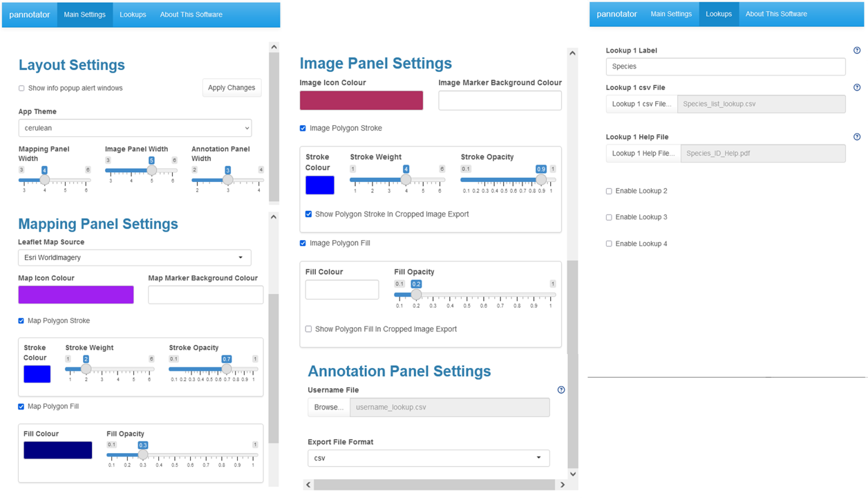This screenshot has width=868, height=498.
Task: Open the Lookups tab in left navbar
Action: pos(133,15)
